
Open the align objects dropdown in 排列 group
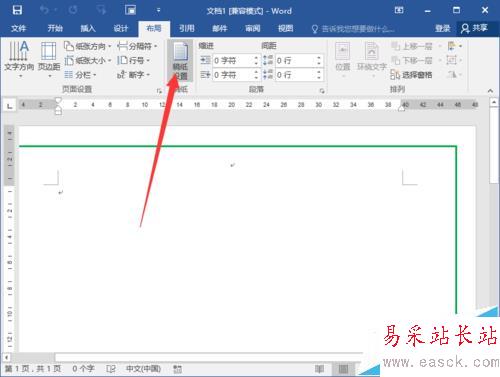454,46
